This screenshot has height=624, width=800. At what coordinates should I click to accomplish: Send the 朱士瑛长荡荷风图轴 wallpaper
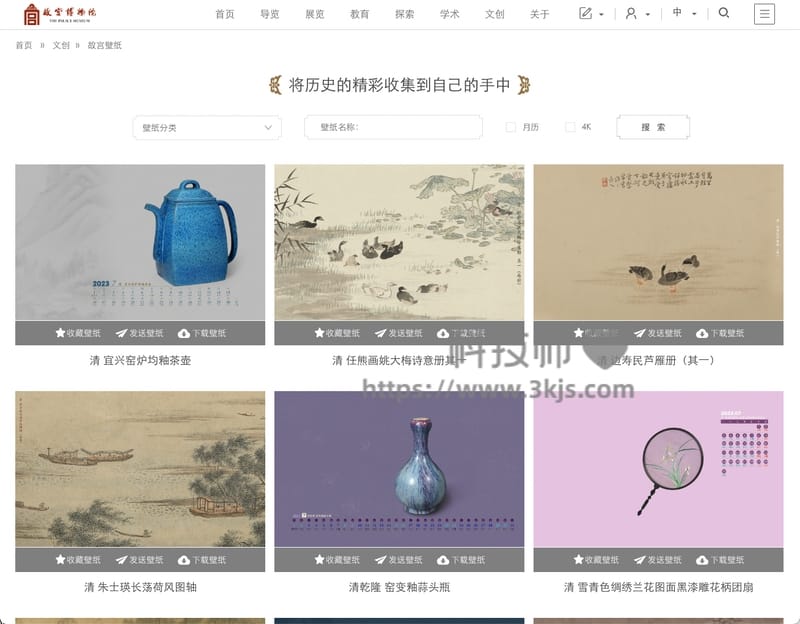(139, 560)
